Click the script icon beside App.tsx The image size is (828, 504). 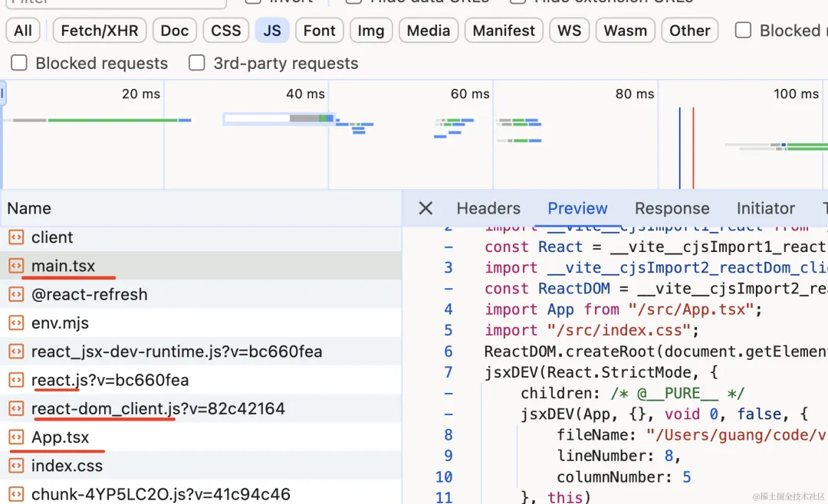pos(16,437)
